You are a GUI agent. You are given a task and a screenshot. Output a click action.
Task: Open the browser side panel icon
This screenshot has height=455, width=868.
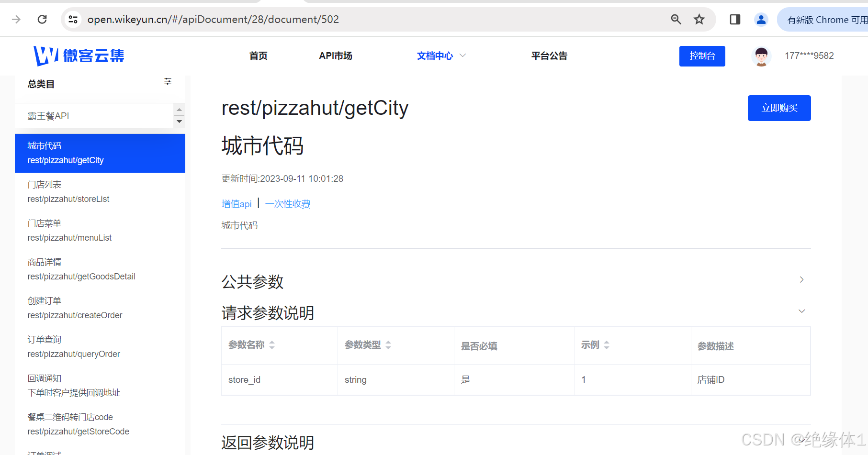735,19
